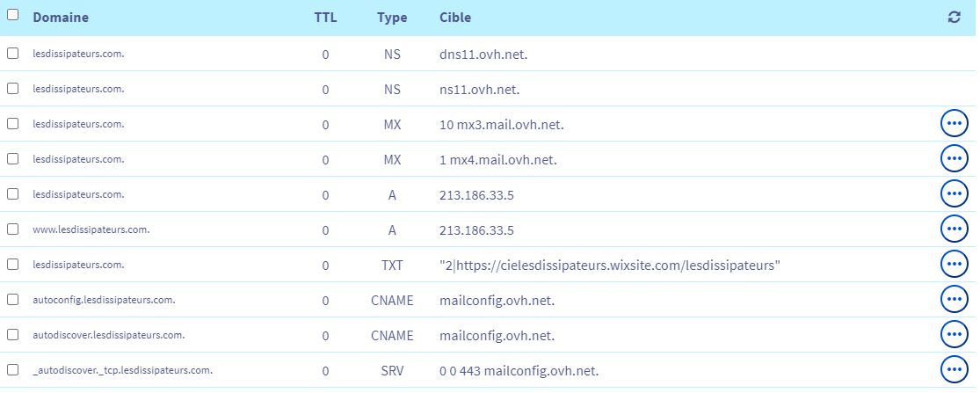Click the Cible column header
This screenshot has height=393, width=980.
pyautogui.click(x=455, y=18)
